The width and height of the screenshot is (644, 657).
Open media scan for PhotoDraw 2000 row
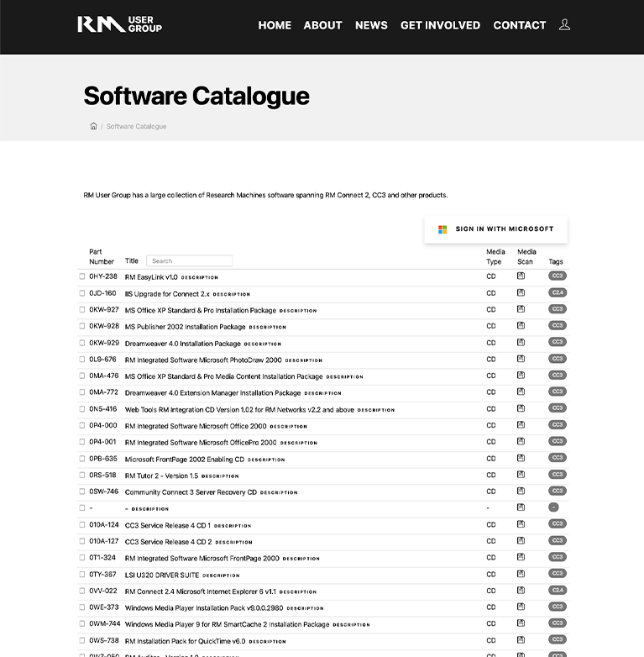point(521,359)
